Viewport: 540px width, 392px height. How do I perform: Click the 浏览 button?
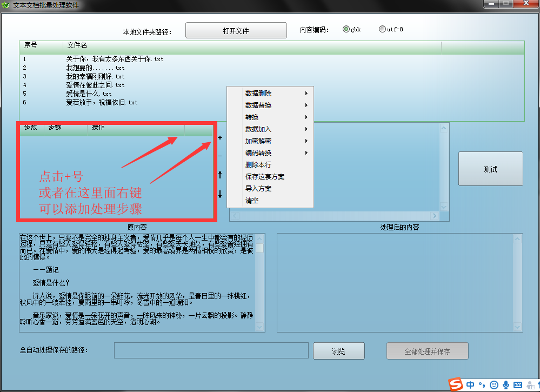tap(338, 351)
